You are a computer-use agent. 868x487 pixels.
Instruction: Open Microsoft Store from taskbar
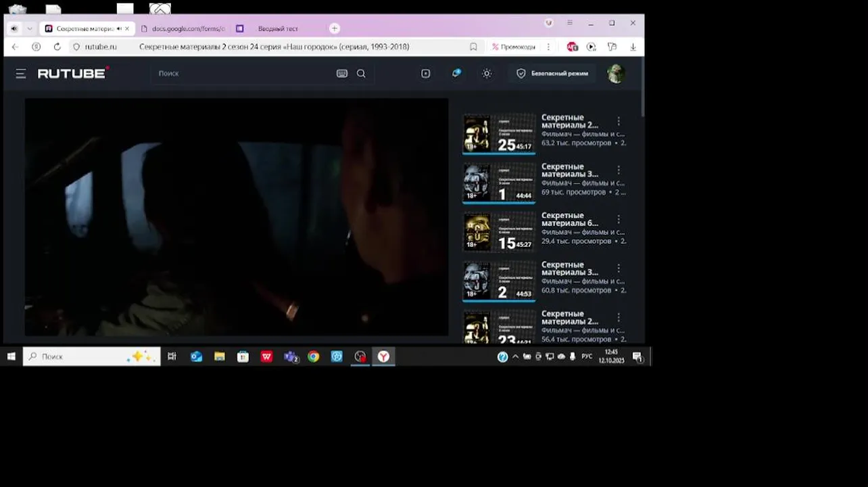coord(243,356)
